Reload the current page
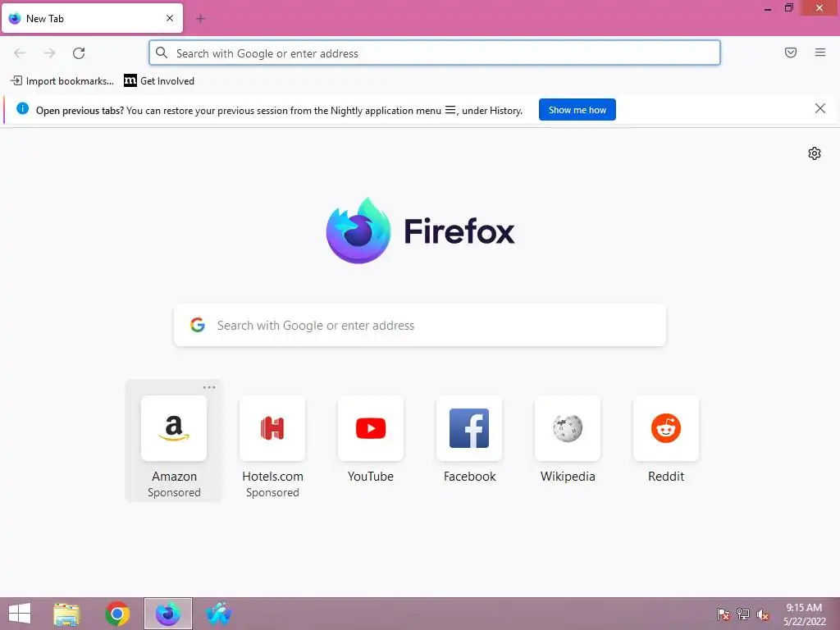Viewport: 840px width, 630px height. [79, 53]
